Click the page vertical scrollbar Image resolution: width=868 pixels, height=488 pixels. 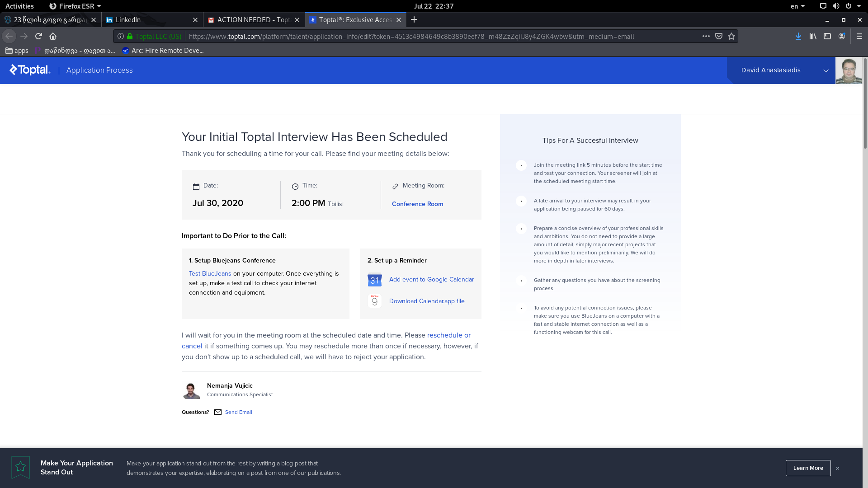pyautogui.click(x=865, y=104)
